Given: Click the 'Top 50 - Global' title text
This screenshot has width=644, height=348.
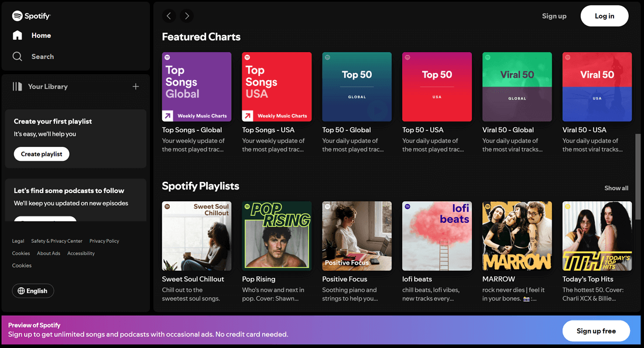Looking at the screenshot, I should point(346,130).
